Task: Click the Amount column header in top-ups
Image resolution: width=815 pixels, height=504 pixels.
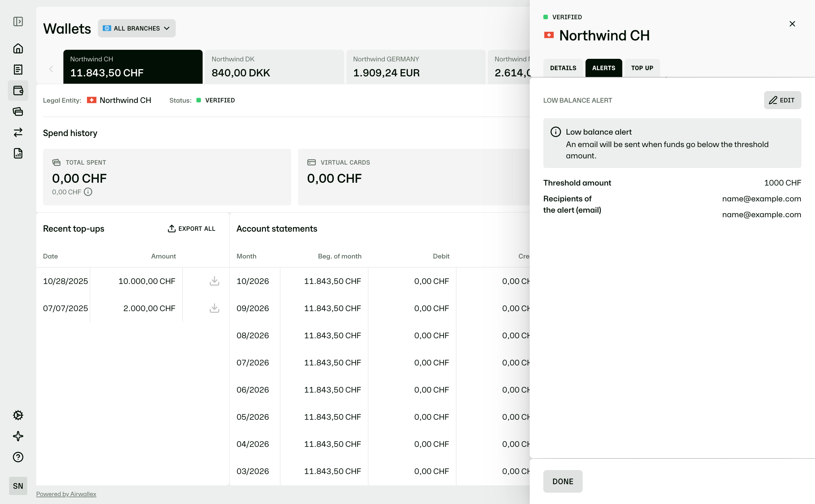Action: click(x=163, y=256)
